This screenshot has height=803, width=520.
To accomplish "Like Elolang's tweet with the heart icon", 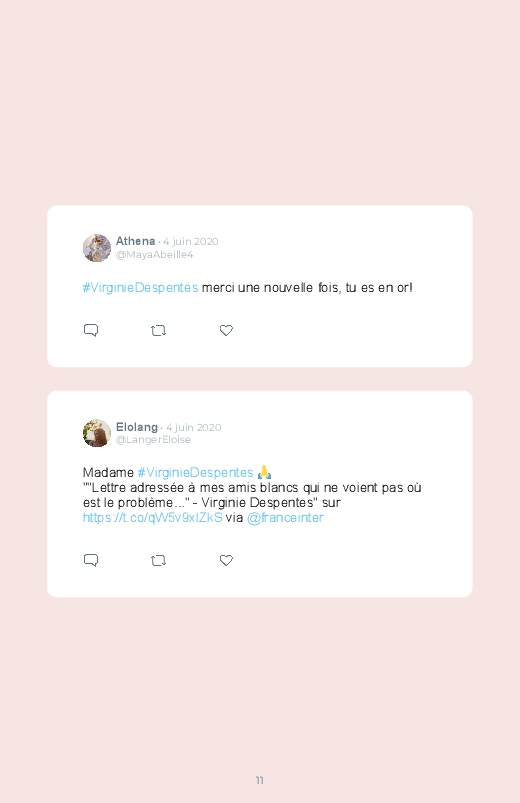I will [x=226, y=560].
